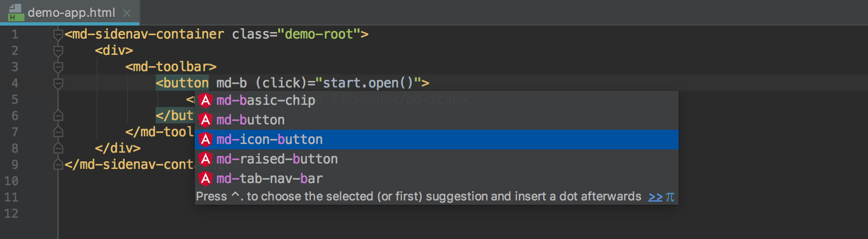The width and height of the screenshot is (868, 239).
Task: Click fold end marker on line 9
Action: coord(58,165)
